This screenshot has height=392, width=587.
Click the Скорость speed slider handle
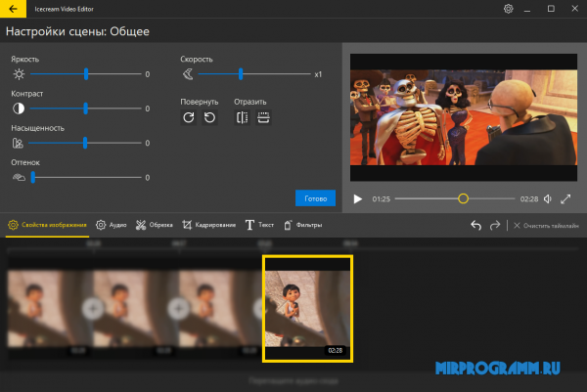(241, 74)
